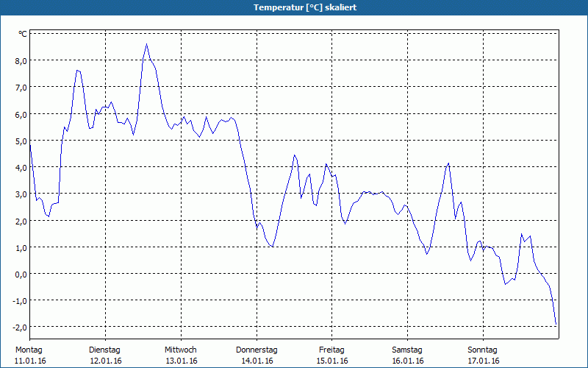Click the -1,0 y-axis label
Screen dimensions: 588x368
tap(18, 300)
